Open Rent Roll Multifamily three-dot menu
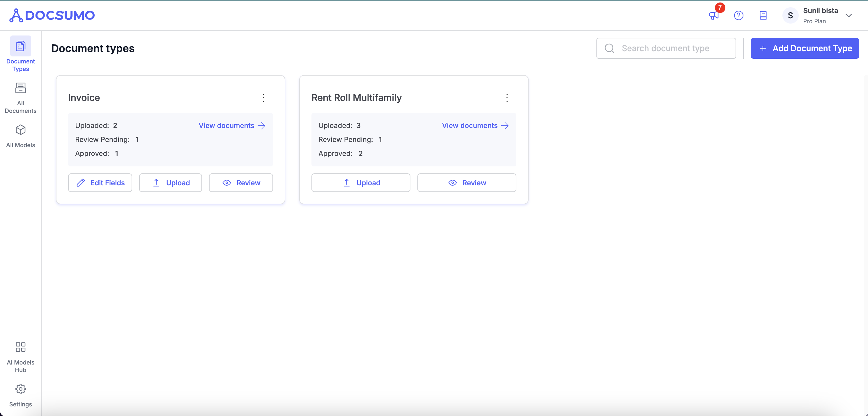Screen dimensions: 868x416 pyautogui.click(x=507, y=98)
